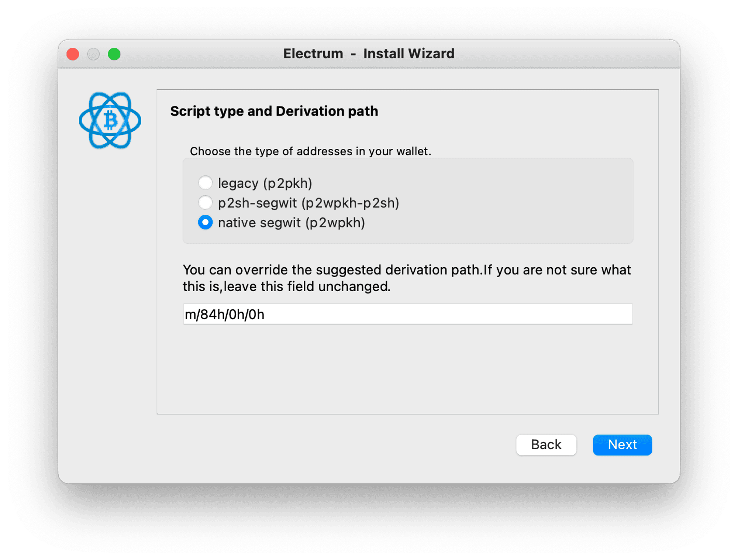The width and height of the screenshot is (738, 560).
Task: Go to previous step with Back
Action: click(x=546, y=445)
